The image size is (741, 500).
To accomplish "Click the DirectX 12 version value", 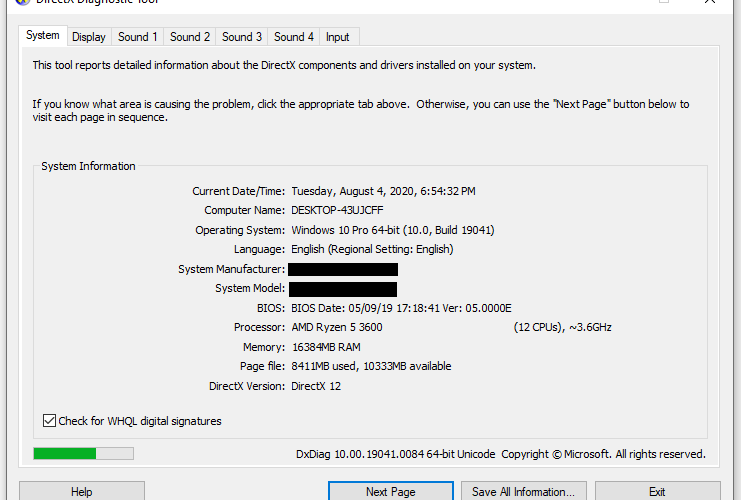I will (316, 387).
